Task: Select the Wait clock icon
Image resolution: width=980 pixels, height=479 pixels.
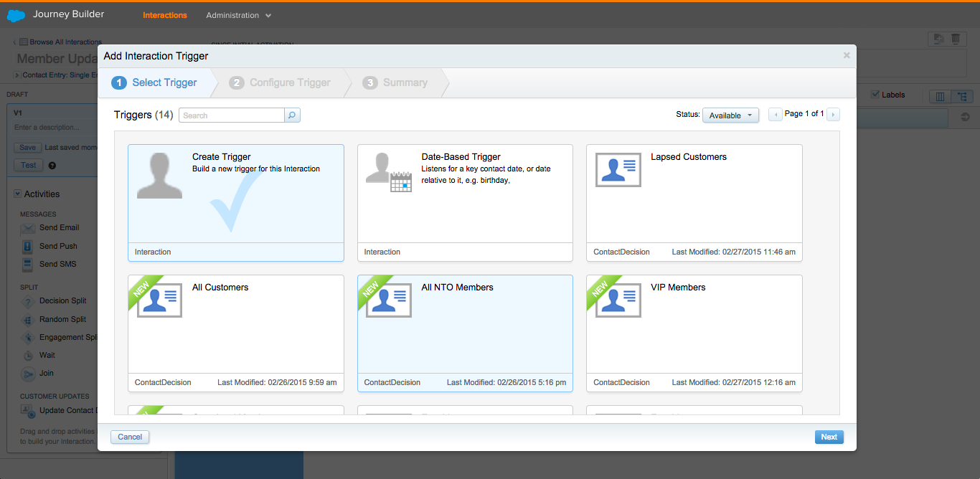Action: (28, 356)
